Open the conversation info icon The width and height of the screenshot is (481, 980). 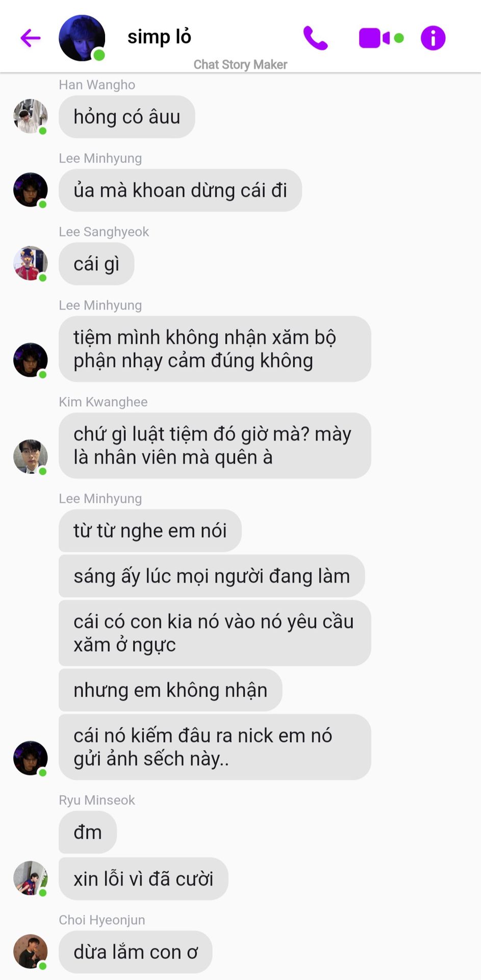[433, 38]
